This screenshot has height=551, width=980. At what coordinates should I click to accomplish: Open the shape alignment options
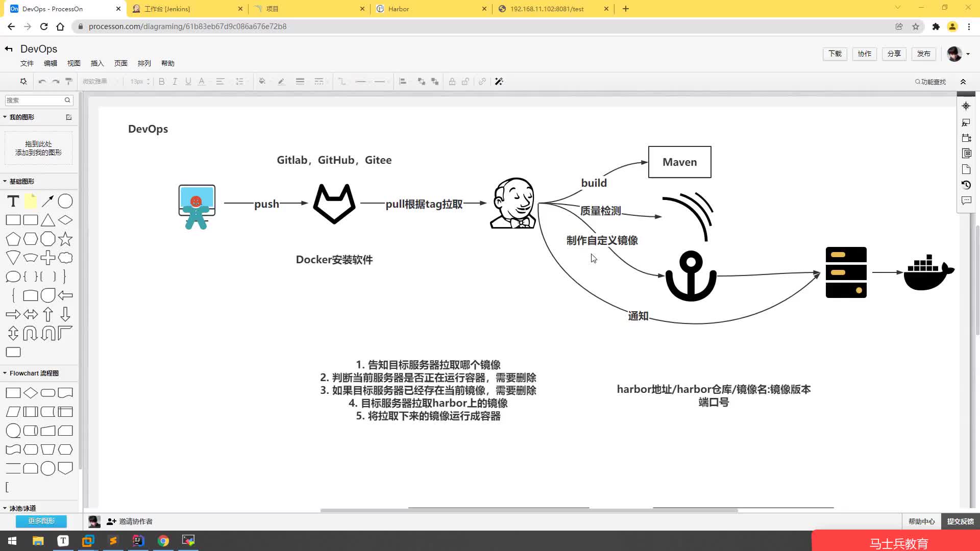coord(403,82)
